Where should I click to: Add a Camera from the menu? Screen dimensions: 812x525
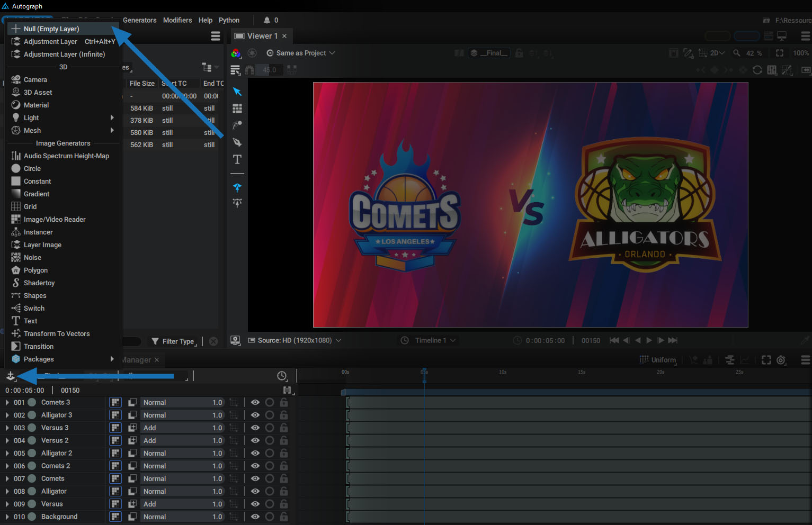tap(63, 79)
